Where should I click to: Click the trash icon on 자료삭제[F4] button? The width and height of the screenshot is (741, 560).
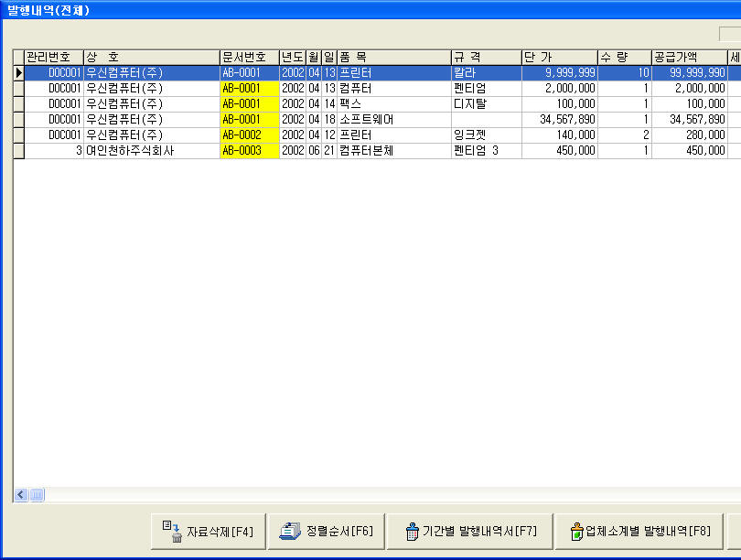[173, 532]
